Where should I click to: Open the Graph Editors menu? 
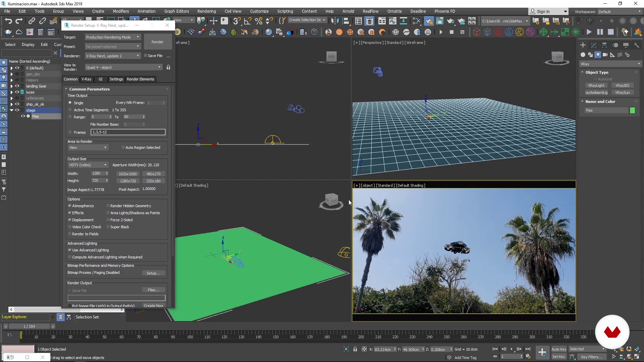pyautogui.click(x=176, y=11)
